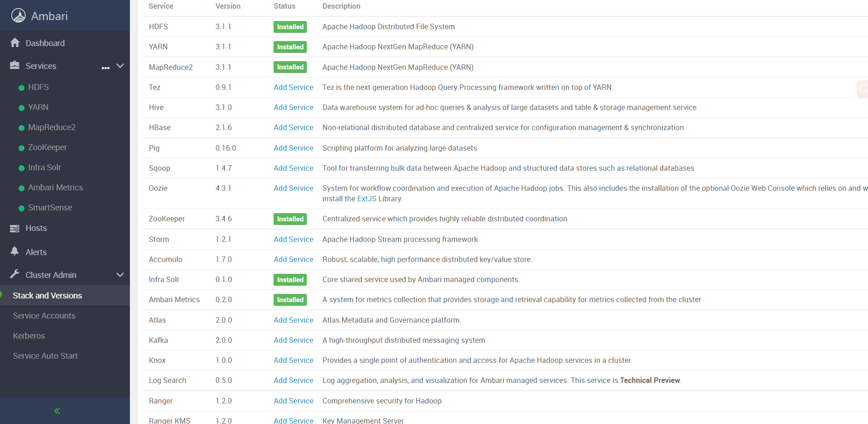Click the Ambari Metrics green status dot
Screen dimensions: 868x424
(21, 188)
